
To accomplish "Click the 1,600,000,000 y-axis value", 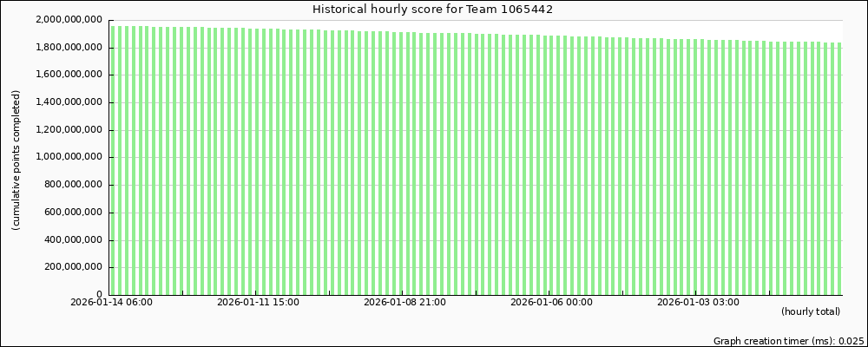I will coord(69,75).
